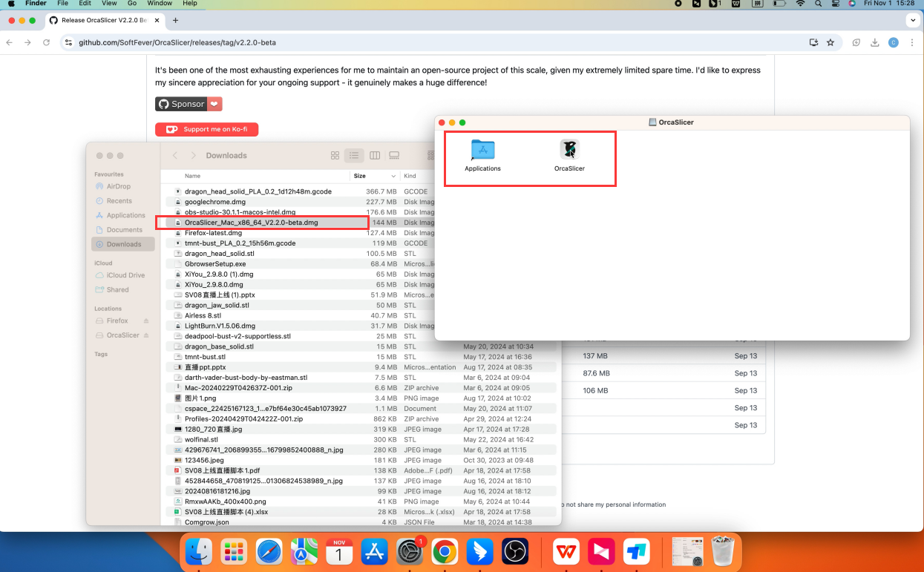Bookmark this page with the star icon
Screen dimensions: 924x572
pyautogui.click(x=830, y=42)
